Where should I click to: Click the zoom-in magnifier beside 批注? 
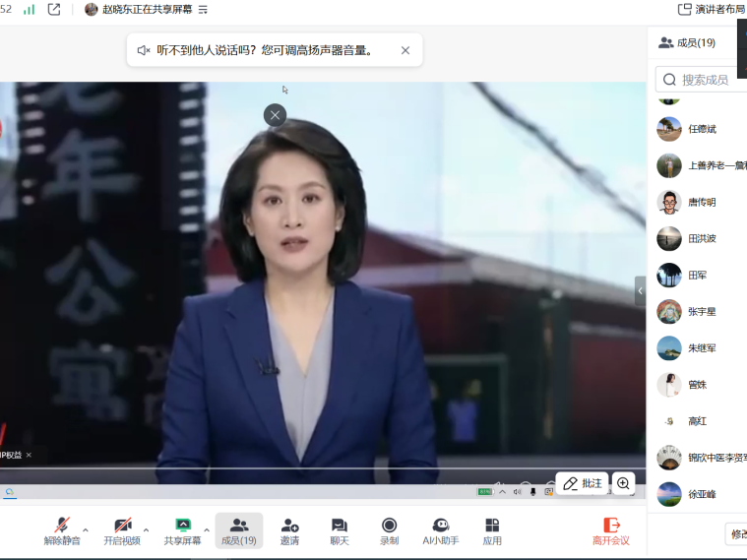pyautogui.click(x=623, y=484)
